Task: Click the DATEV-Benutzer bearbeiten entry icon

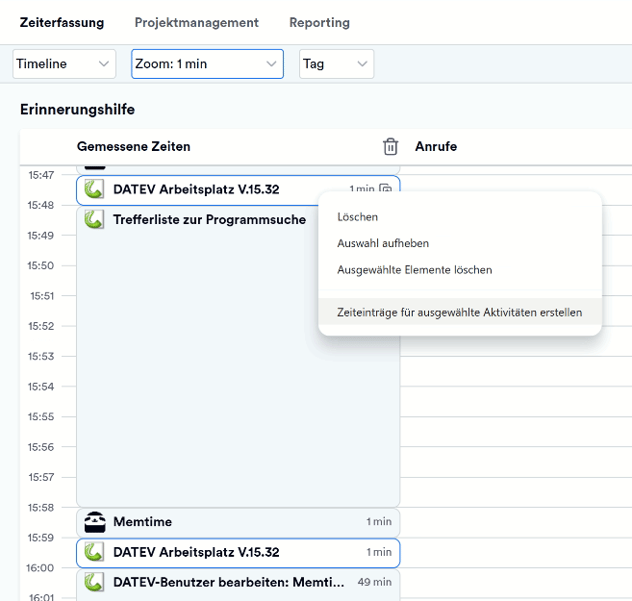Action: (95, 582)
